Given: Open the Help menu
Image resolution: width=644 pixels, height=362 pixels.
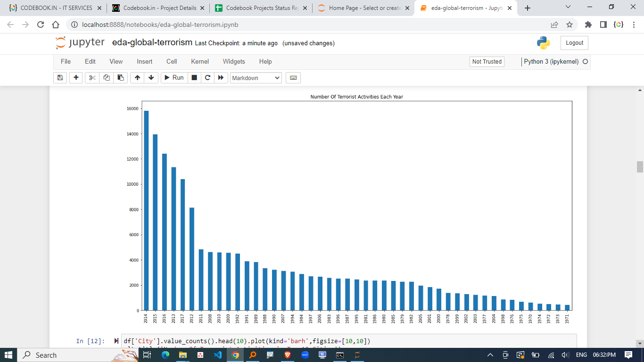Looking at the screenshot, I should pos(265,61).
